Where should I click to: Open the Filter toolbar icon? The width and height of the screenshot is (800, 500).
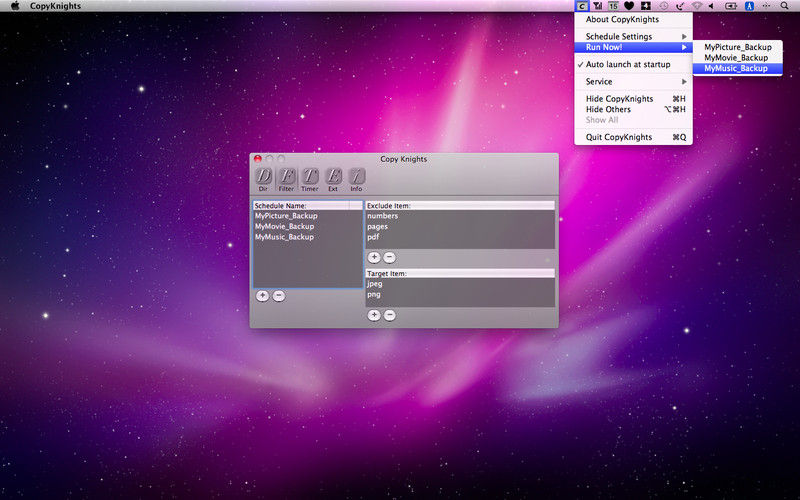(x=286, y=179)
